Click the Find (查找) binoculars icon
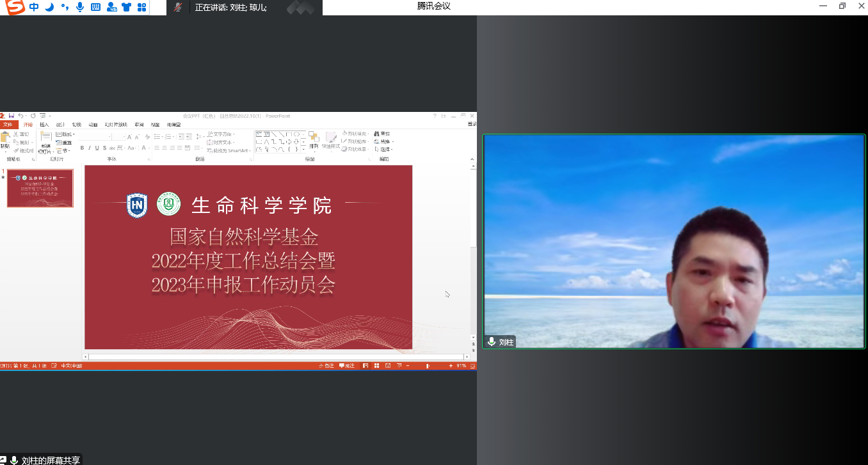Viewport: 868px width, 465px height. (x=376, y=134)
